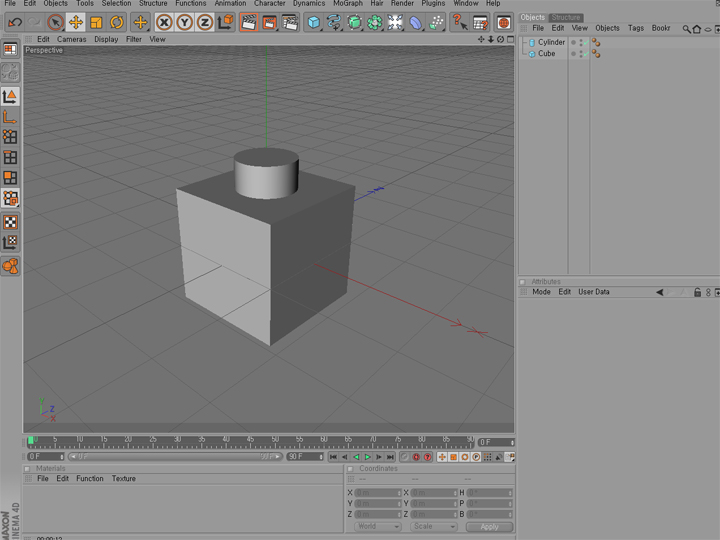The width and height of the screenshot is (720, 540).
Task: Select the Use Polygon tool
Action: 10,178
